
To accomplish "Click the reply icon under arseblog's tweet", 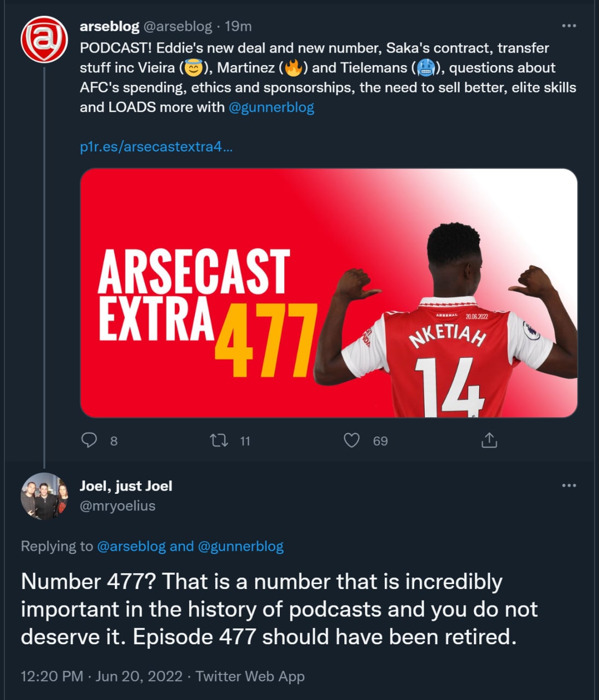I will click(89, 440).
